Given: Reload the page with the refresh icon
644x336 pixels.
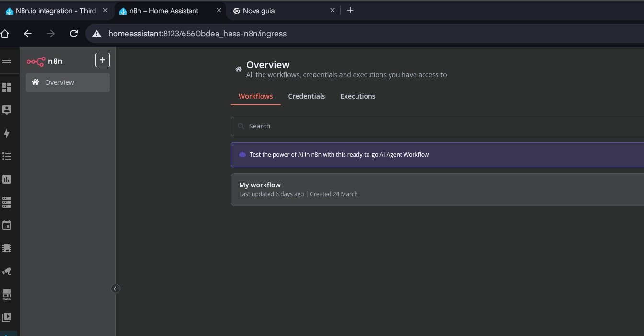Looking at the screenshot, I should point(73,34).
